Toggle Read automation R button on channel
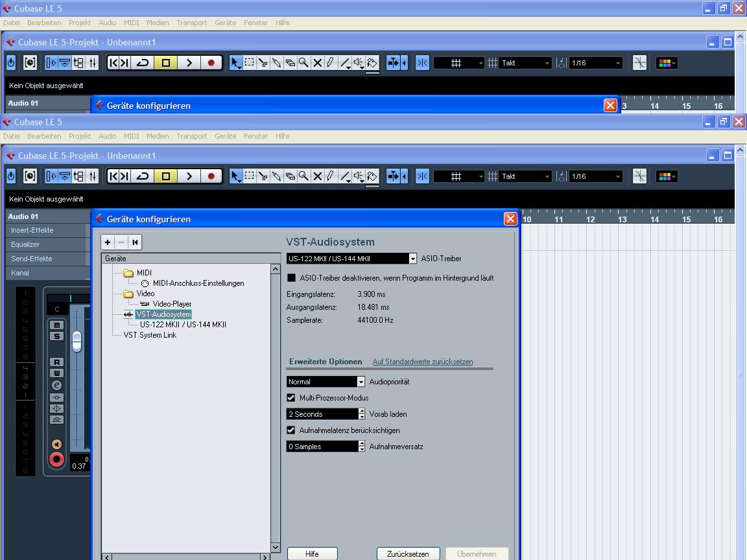This screenshot has height=560, width=747. 56,362
